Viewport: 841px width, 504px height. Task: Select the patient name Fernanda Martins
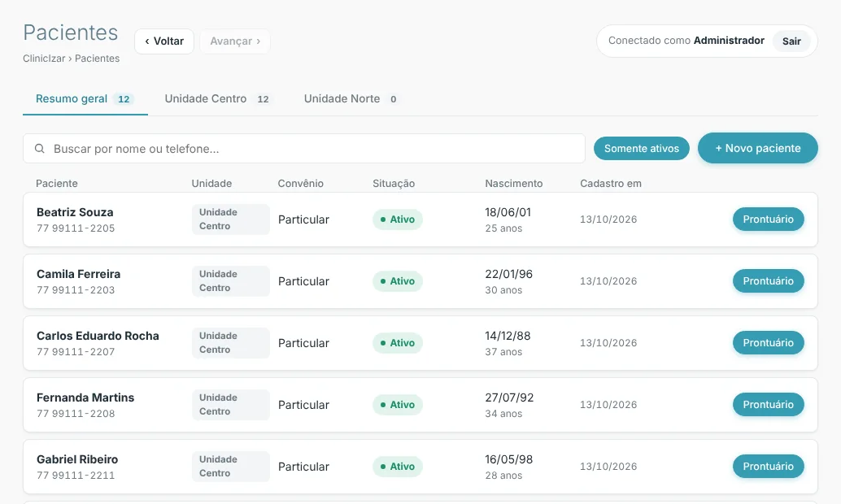85,398
